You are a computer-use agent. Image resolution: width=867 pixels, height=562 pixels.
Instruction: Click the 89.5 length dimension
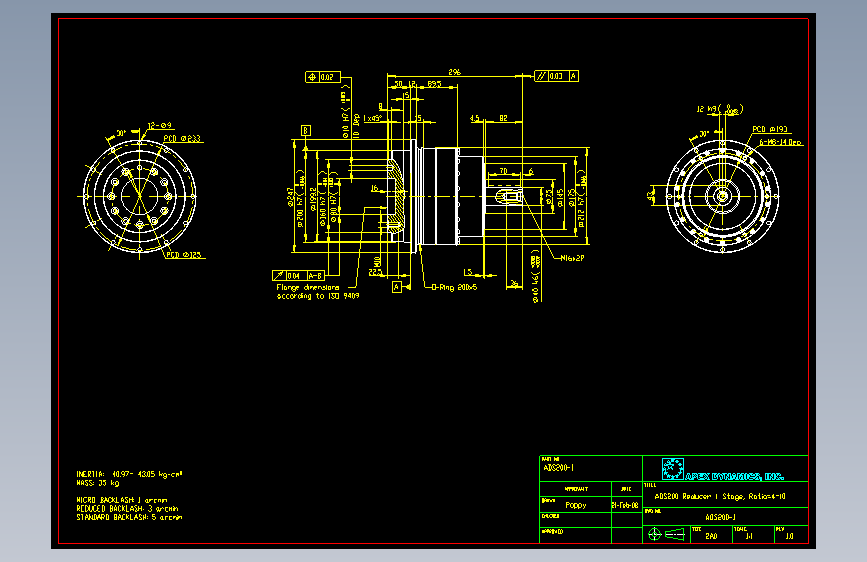point(435,84)
